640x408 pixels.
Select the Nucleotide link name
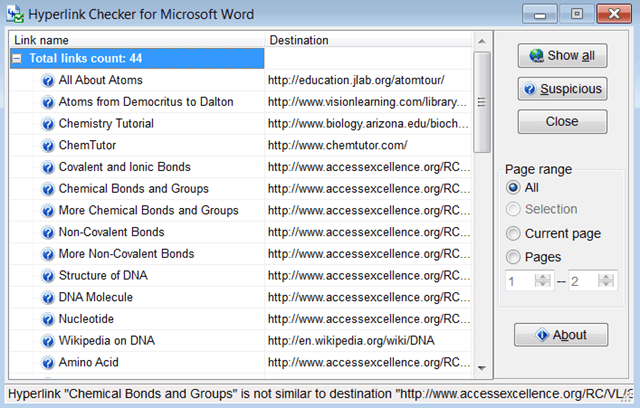tap(86, 319)
